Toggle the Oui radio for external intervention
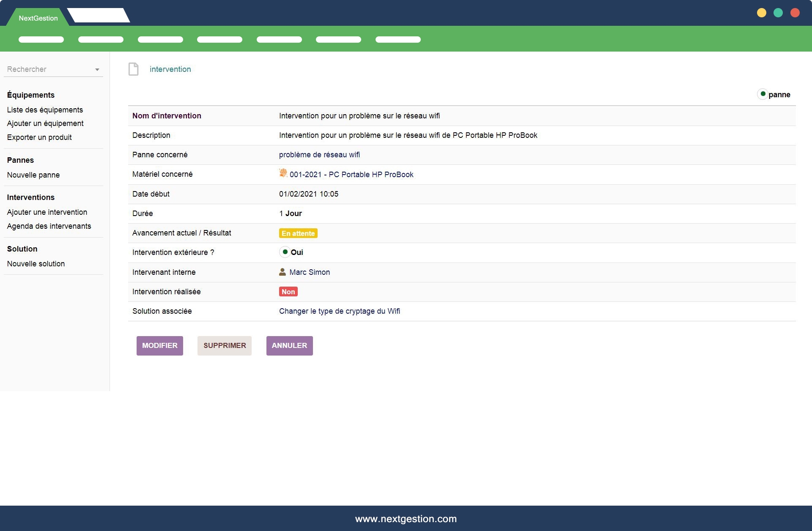Viewport: 812px width, 531px height. (285, 252)
